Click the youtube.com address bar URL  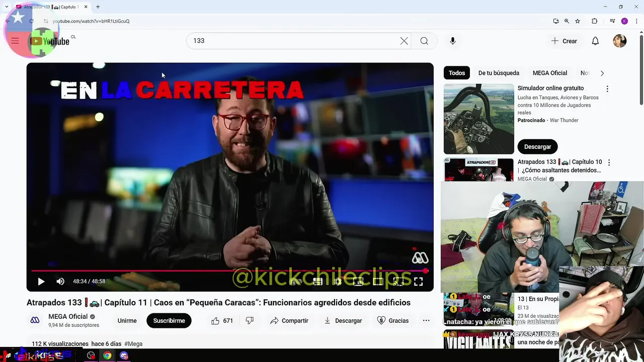coord(91,21)
